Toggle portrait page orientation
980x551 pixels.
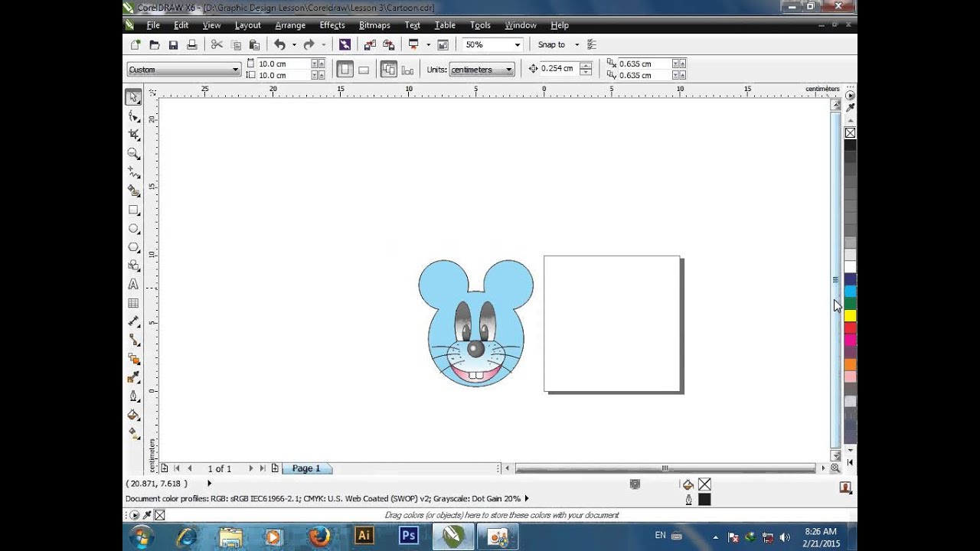coord(345,70)
